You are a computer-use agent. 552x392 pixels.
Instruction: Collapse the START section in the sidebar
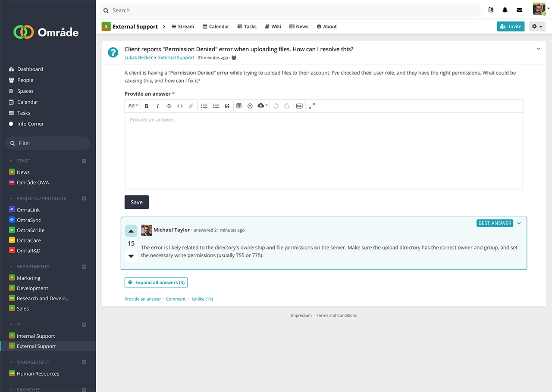[x=11, y=161]
